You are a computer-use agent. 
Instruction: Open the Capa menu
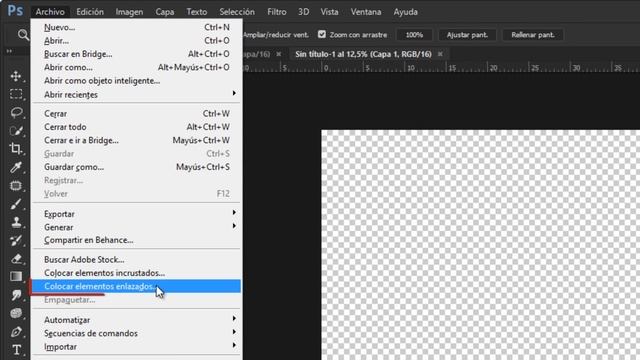164,12
